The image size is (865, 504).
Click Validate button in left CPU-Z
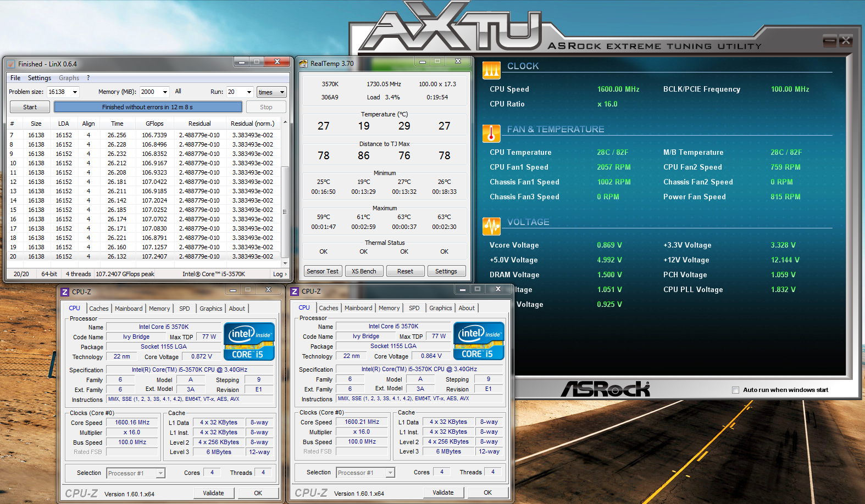213,493
